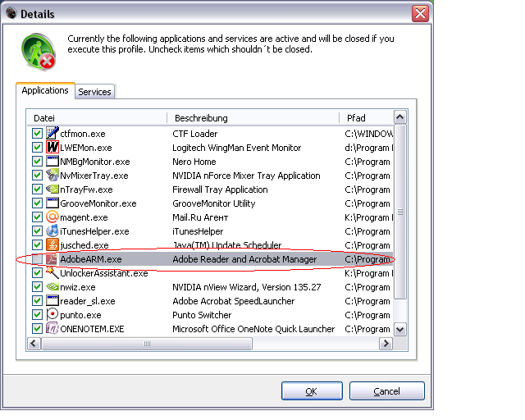Click the magent.exe @ icon
The width and height of the screenshot is (525, 420).
click(x=52, y=217)
